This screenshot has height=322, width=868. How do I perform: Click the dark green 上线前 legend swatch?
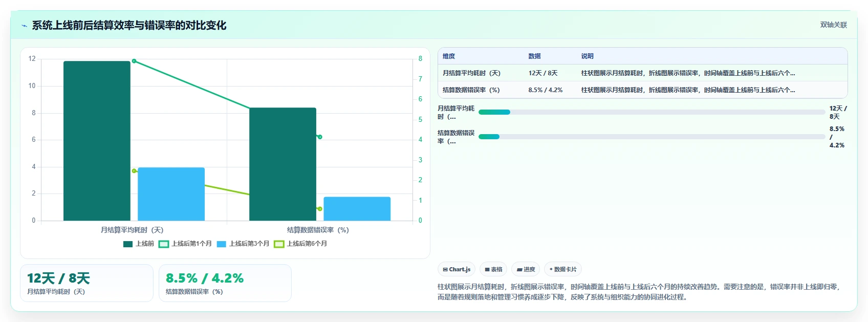pyautogui.click(x=128, y=244)
